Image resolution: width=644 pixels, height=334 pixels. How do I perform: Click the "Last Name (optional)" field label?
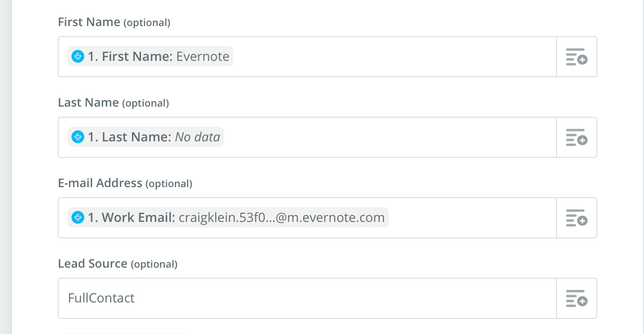click(x=113, y=102)
